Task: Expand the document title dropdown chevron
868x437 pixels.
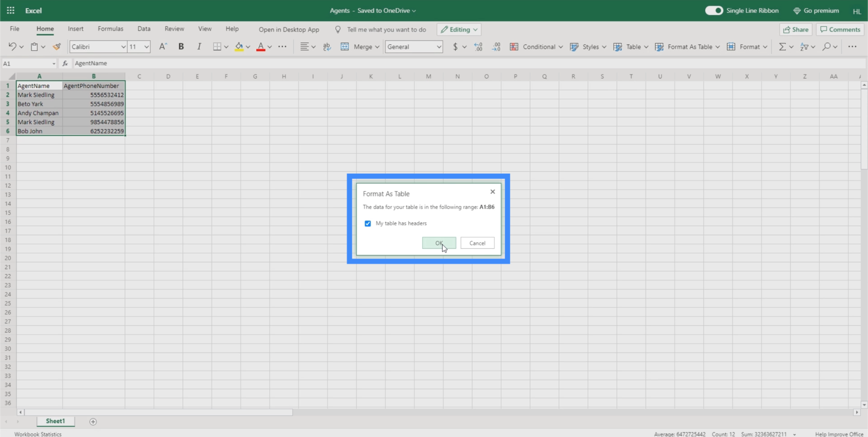Action: (x=414, y=11)
